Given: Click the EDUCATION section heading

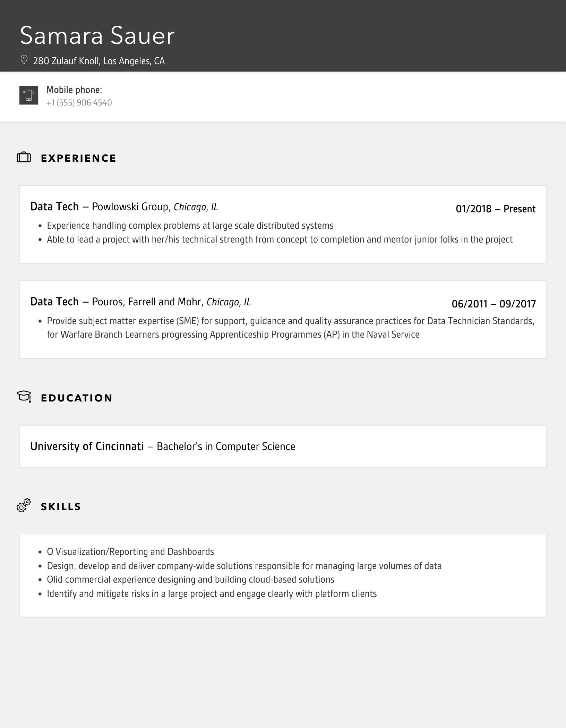Looking at the screenshot, I should 77,398.
